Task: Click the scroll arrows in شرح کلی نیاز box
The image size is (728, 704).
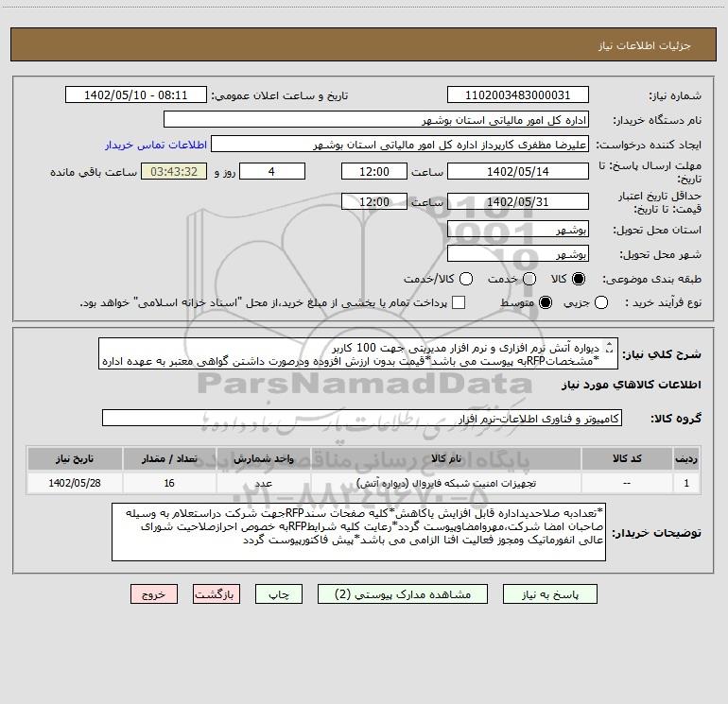Action: 609,347
